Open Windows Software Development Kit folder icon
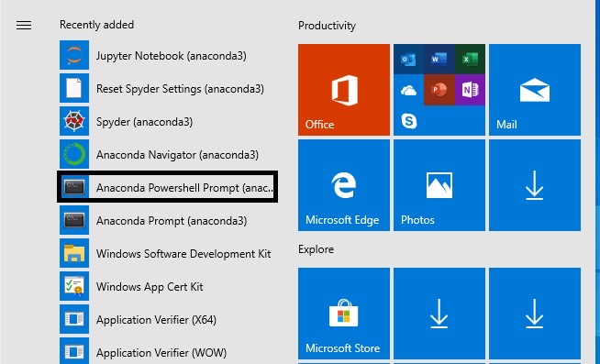 [74, 253]
